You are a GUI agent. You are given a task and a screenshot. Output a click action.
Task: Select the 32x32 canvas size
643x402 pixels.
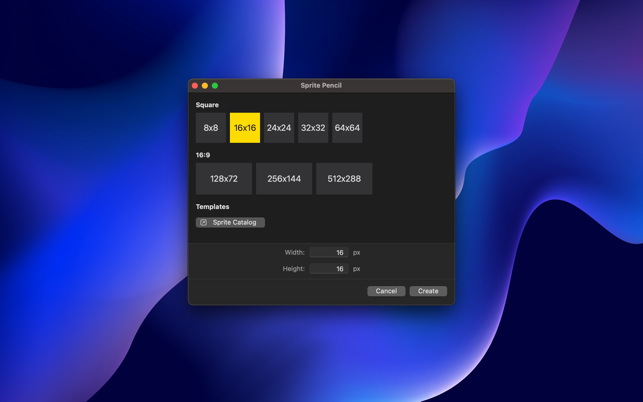[313, 128]
